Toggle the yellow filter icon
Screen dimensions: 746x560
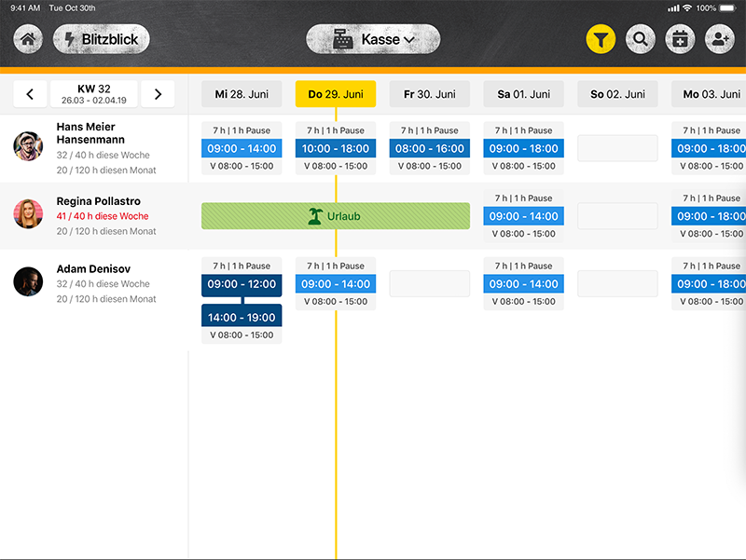point(601,40)
